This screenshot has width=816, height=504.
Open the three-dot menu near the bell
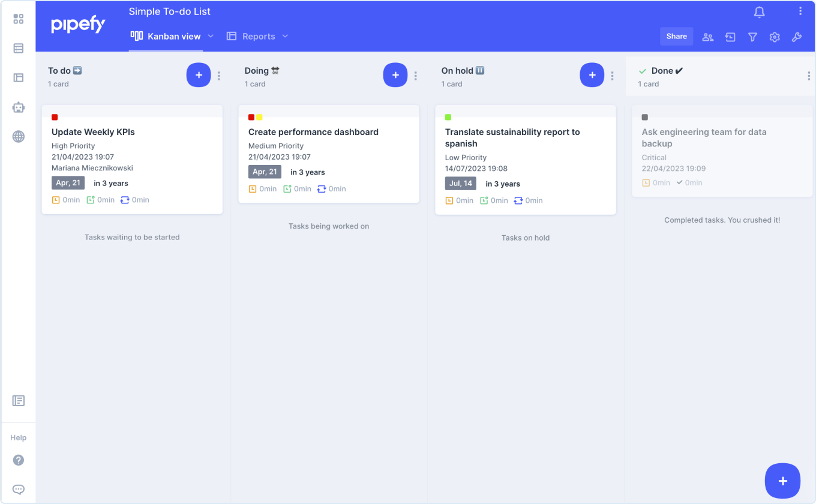click(801, 11)
